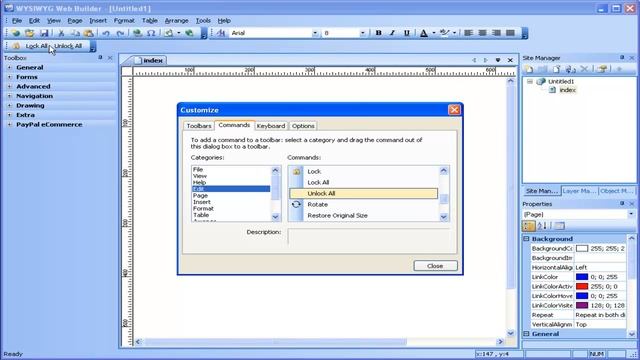This screenshot has height=360, width=640.
Task: Click the Italic I icon
Action: click(392, 33)
